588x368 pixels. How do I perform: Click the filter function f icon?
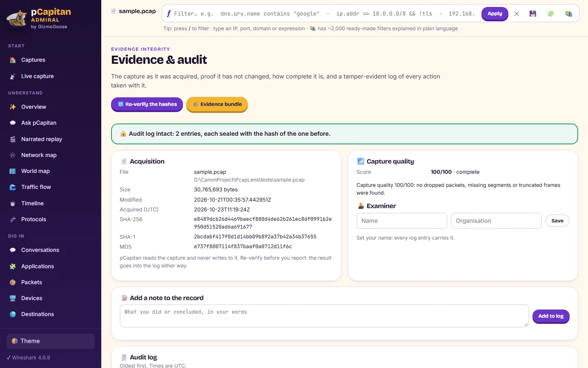(169, 13)
